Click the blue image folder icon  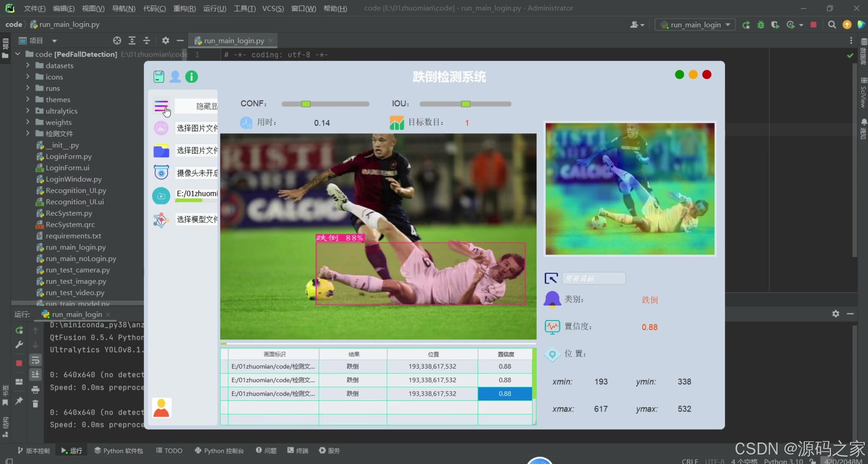coord(161,151)
